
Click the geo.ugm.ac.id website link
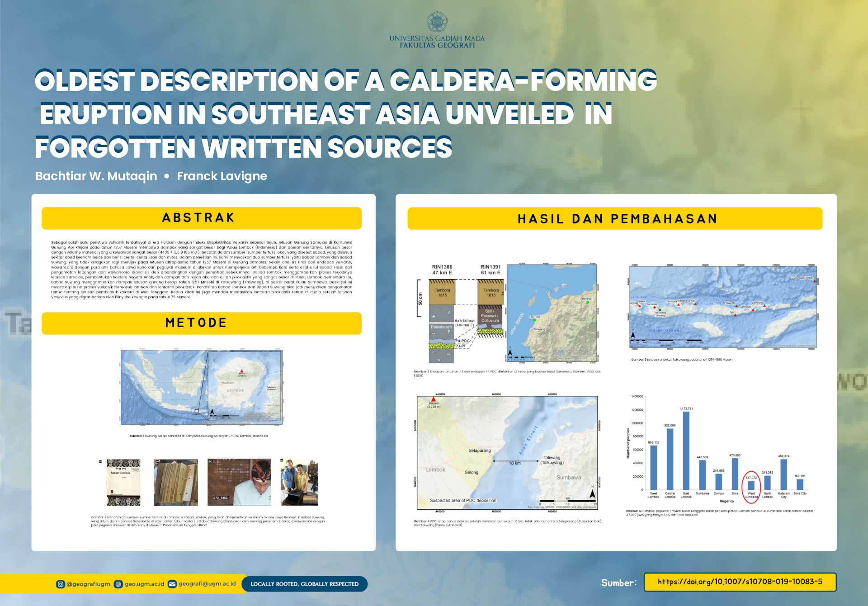[144, 584]
